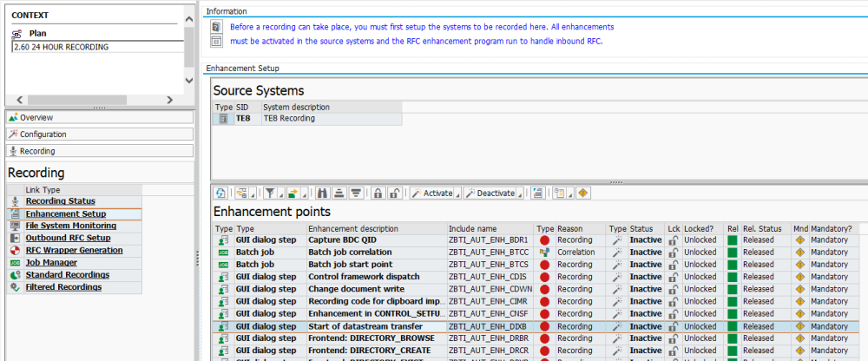
Task: Click the binoculars find icon
Action: pyautogui.click(x=322, y=194)
